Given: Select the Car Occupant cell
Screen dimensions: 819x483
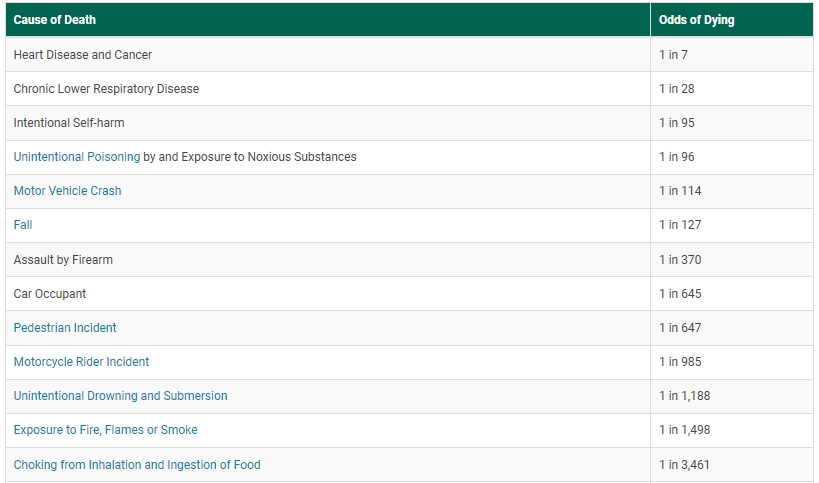Looking at the screenshot, I should [328, 293].
